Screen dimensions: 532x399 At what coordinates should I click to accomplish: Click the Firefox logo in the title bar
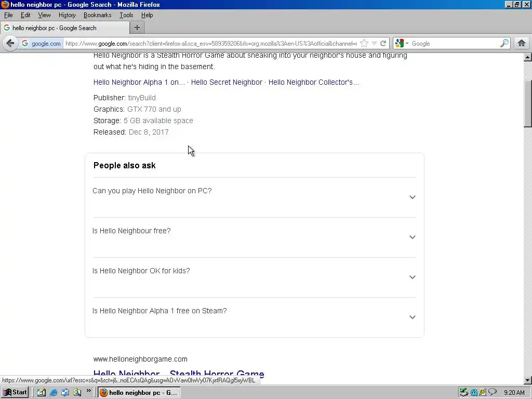pos(5,4)
